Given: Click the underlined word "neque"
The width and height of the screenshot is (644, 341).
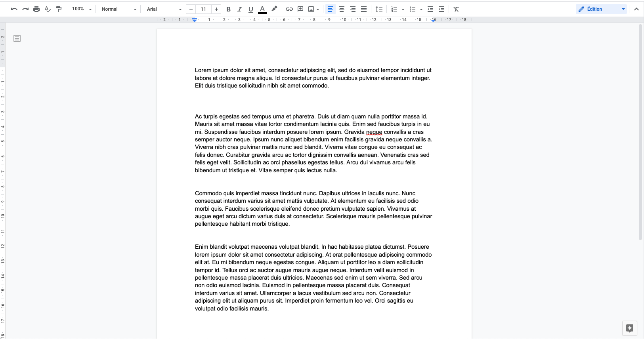Looking at the screenshot, I should 374,132.
